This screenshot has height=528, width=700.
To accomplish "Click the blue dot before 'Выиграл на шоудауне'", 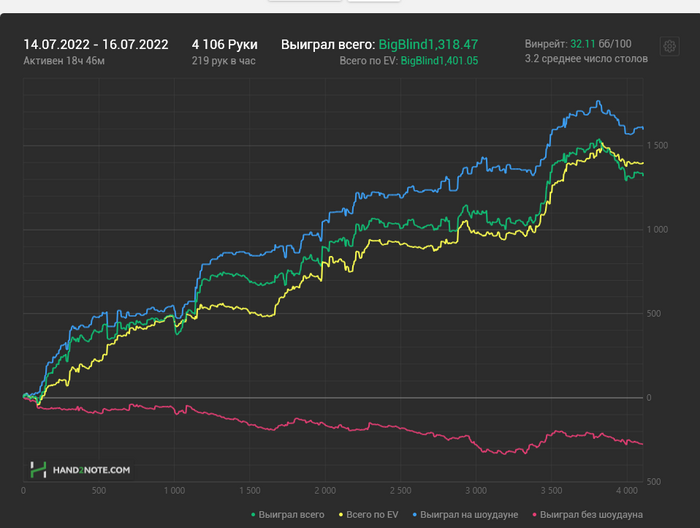I will point(415,515).
